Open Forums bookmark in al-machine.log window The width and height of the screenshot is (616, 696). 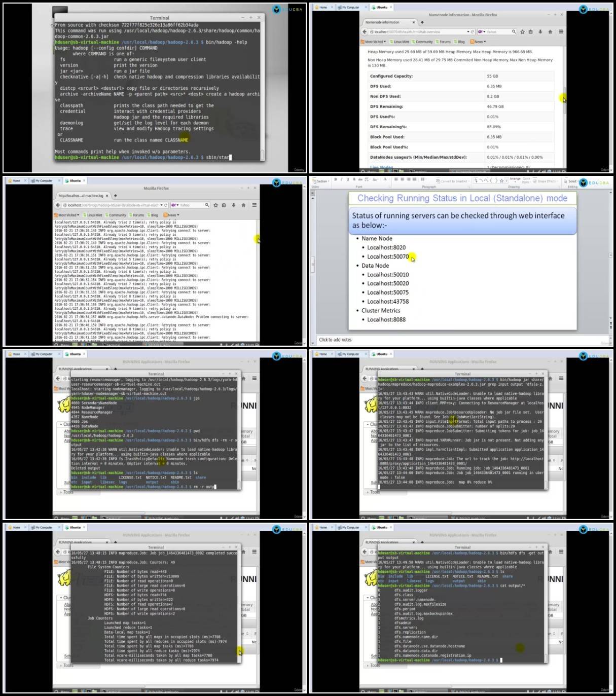coord(137,215)
